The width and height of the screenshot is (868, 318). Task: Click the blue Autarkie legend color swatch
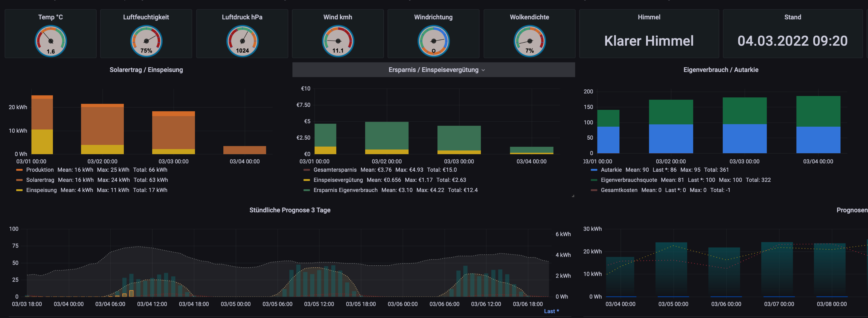tap(594, 170)
